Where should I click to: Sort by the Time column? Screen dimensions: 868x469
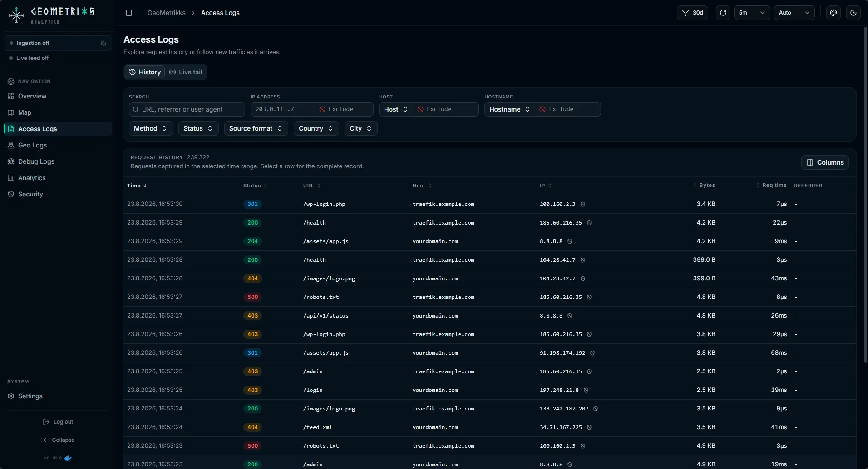(x=137, y=186)
